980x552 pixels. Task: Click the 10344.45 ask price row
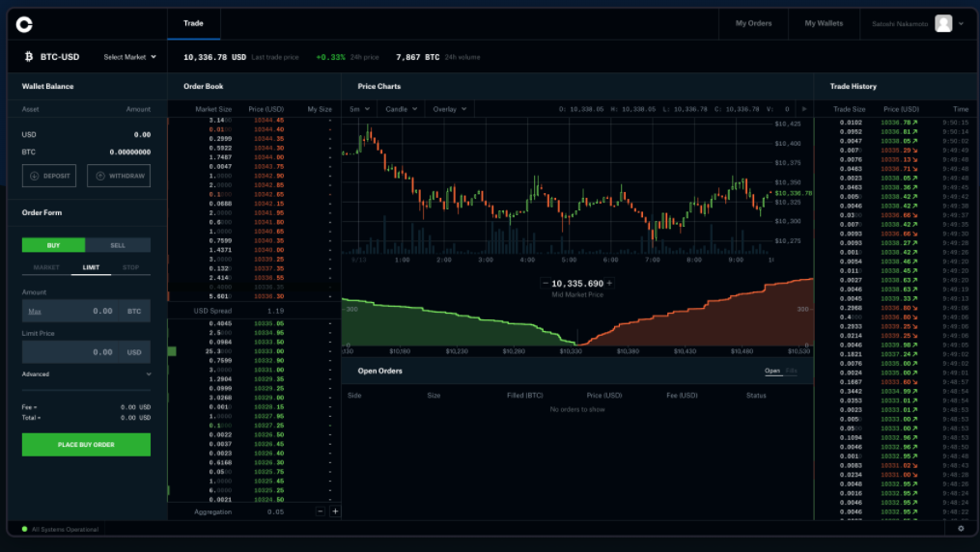point(255,121)
